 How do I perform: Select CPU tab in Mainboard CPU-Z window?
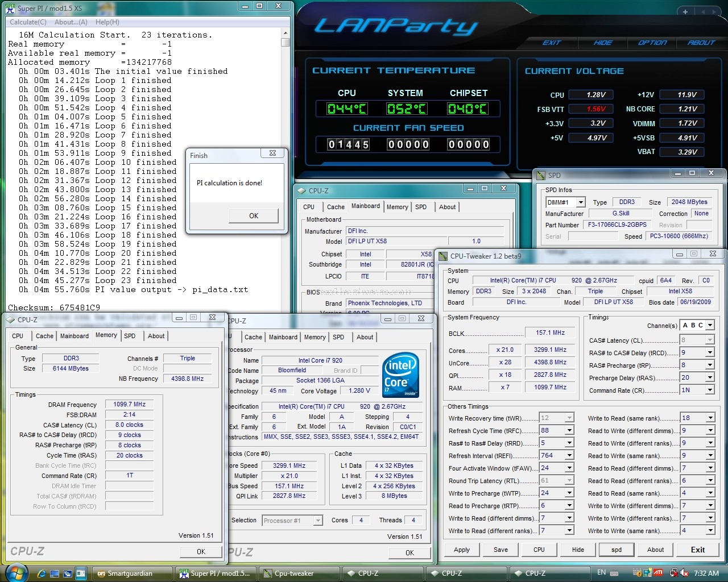point(309,207)
